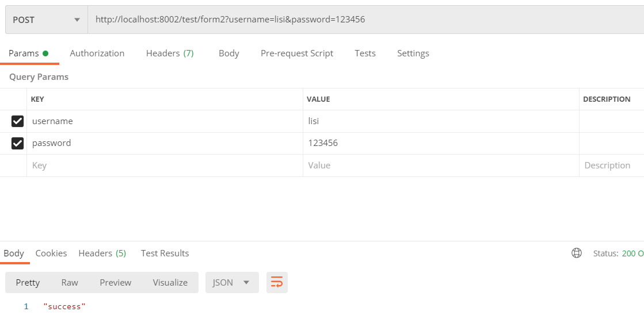The height and width of the screenshot is (327, 644).
Task: Switch to the response Body tab
Action: [x=14, y=253]
